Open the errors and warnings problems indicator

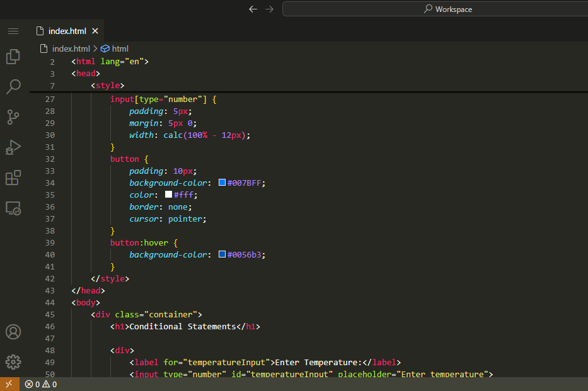tap(41, 384)
